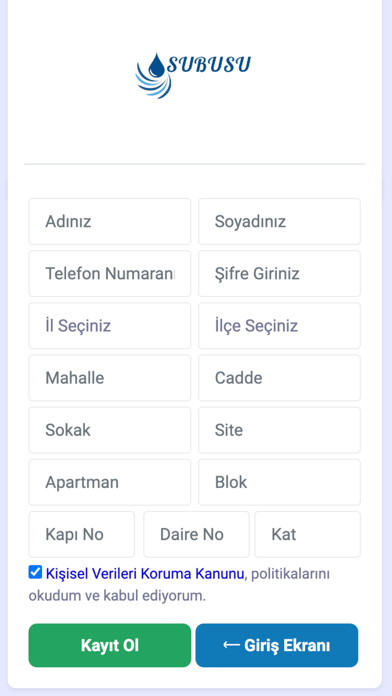Open the İlçe Seçiniz dropdown

(x=279, y=326)
